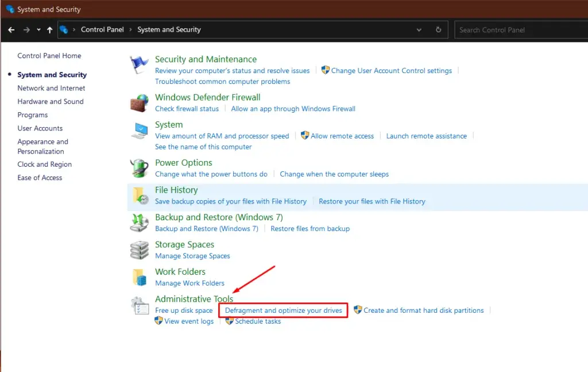588x372 pixels.
Task: Open Network and Internet in the sidebar
Action: [x=51, y=88]
